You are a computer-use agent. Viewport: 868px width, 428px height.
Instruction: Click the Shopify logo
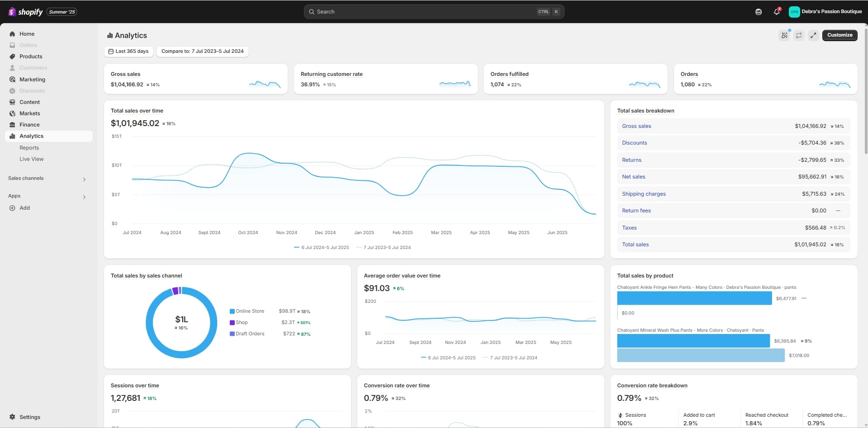[x=25, y=12]
